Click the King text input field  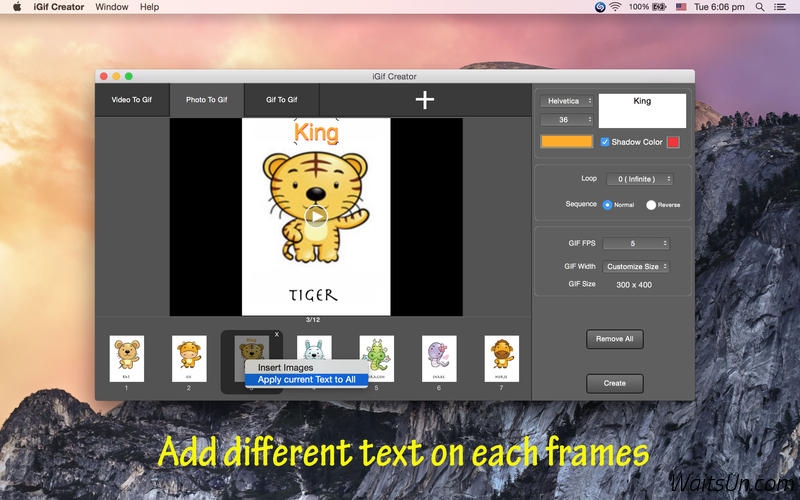642,111
